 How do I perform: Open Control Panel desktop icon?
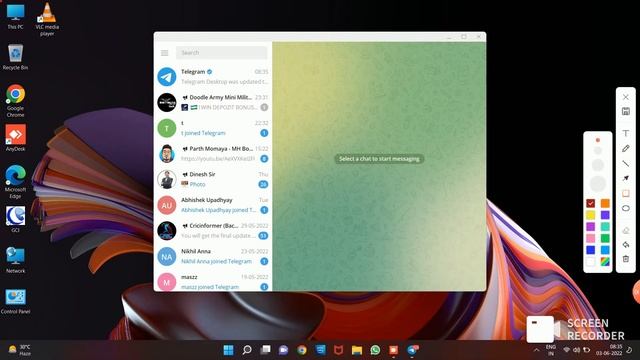point(16,302)
